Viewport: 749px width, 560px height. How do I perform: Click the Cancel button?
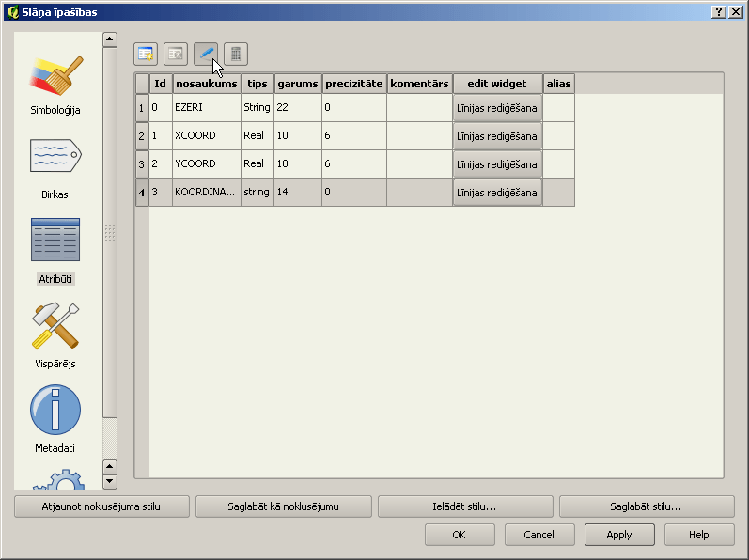click(539, 535)
